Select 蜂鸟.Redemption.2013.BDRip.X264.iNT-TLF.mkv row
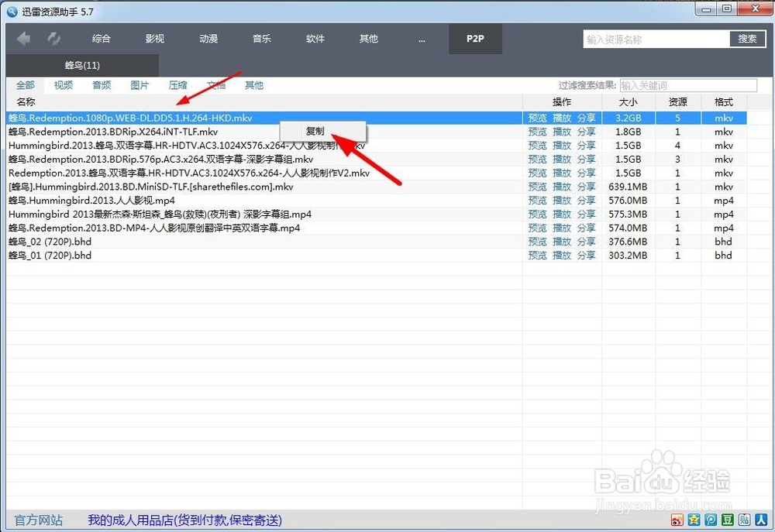 376,132
